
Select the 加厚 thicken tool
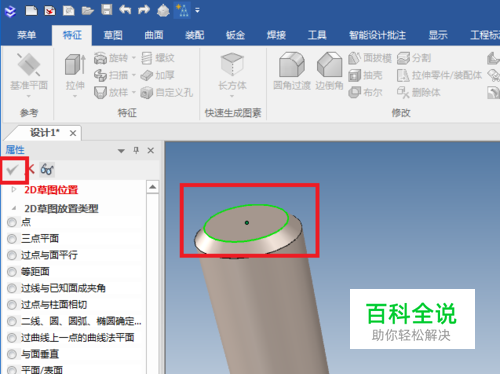[157, 75]
